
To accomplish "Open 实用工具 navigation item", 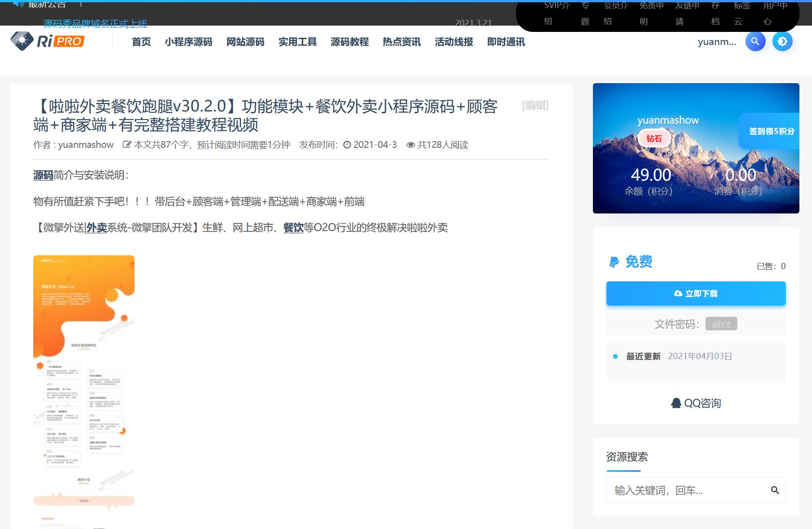I will point(297,42).
